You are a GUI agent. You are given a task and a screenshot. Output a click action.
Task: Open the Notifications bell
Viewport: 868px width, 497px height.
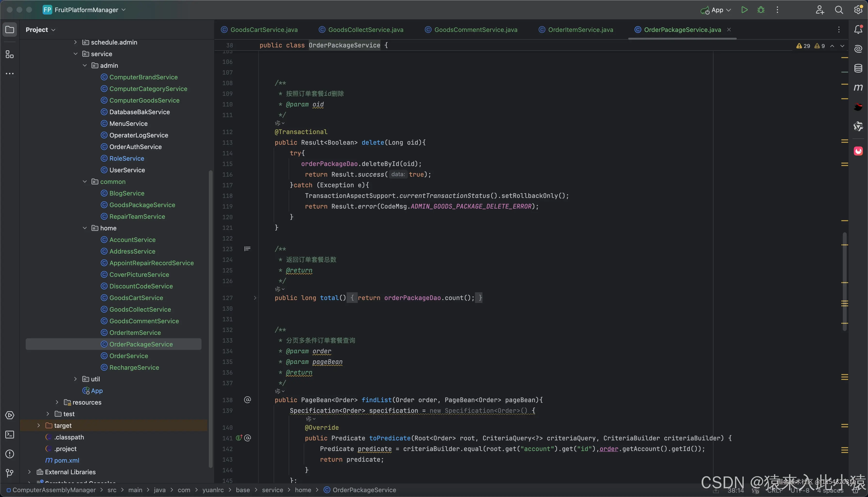(x=858, y=30)
